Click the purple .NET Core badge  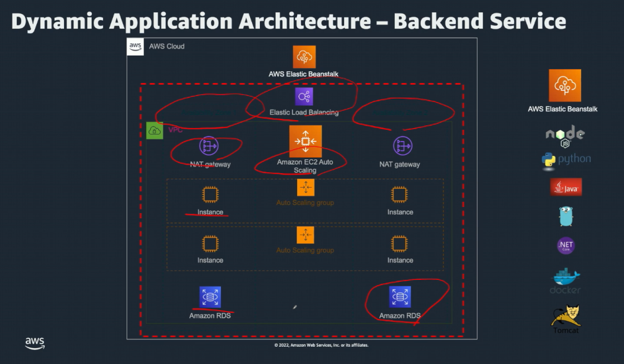[566, 245]
